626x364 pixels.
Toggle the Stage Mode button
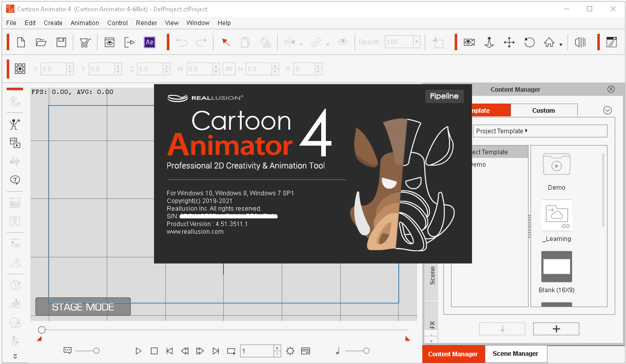(83, 307)
